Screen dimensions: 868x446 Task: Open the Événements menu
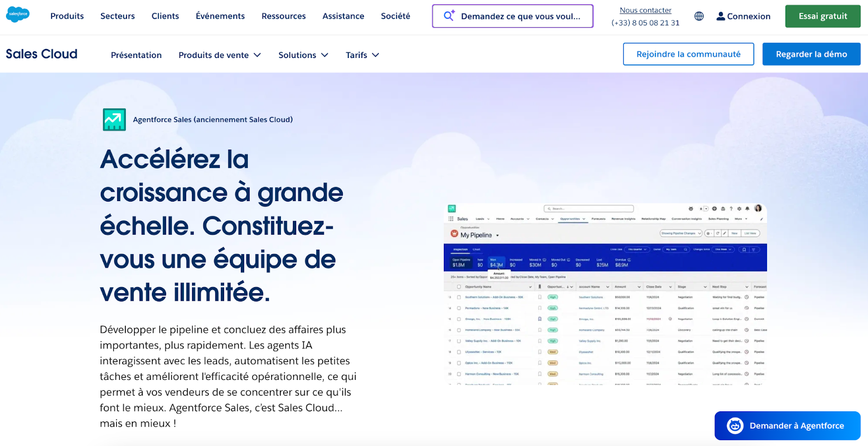pos(220,16)
